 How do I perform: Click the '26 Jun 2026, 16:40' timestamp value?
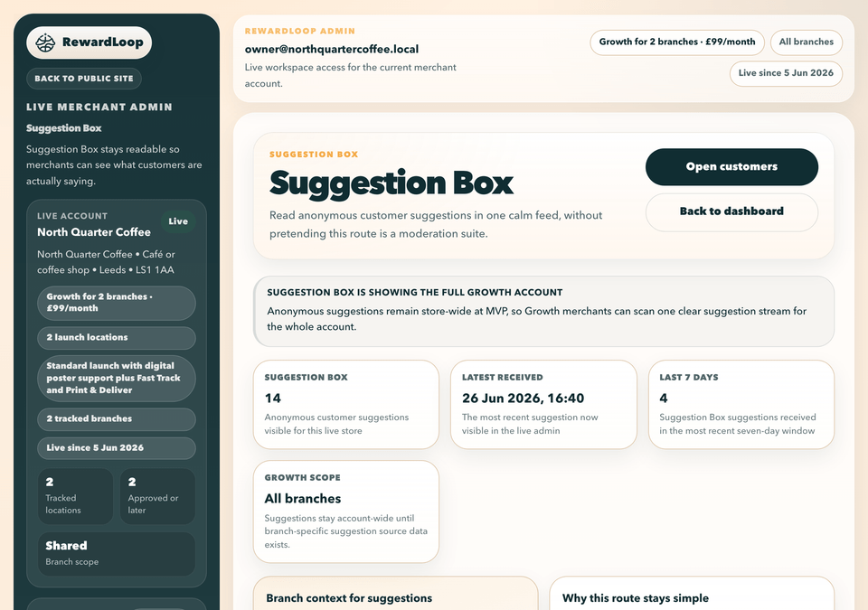click(523, 399)
